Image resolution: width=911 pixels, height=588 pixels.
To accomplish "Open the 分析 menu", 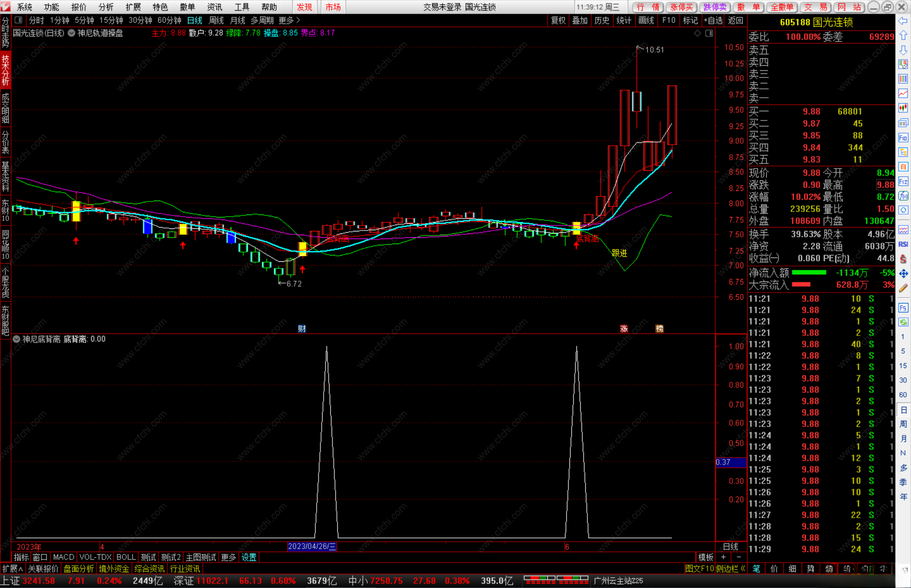I will tap(105, 7).
